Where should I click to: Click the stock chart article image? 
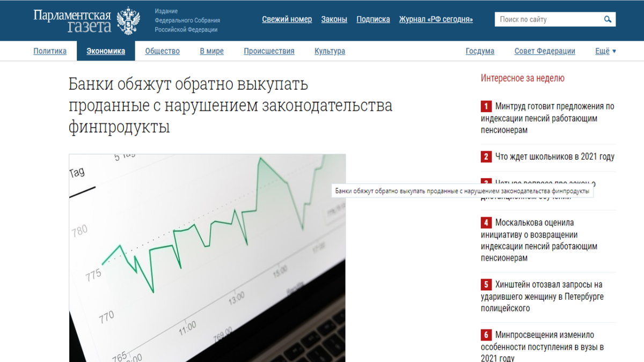click(207, 258)
